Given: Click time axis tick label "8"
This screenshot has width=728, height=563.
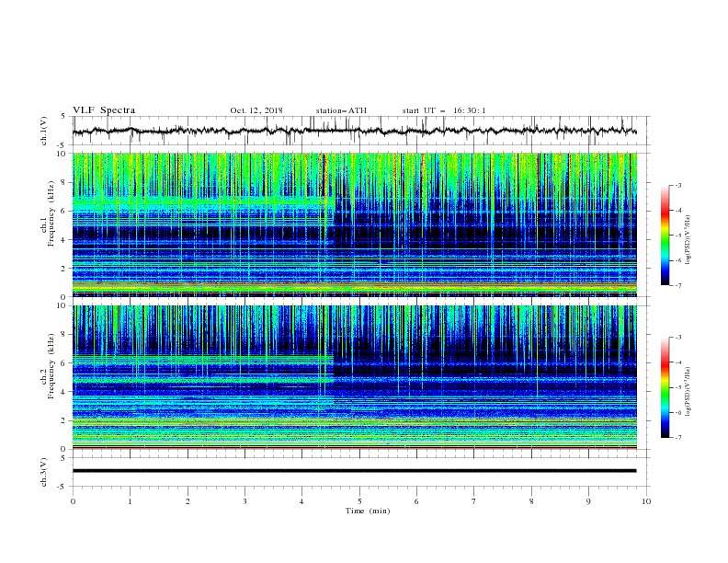Looking at the screenshot, I should [531, 501].
